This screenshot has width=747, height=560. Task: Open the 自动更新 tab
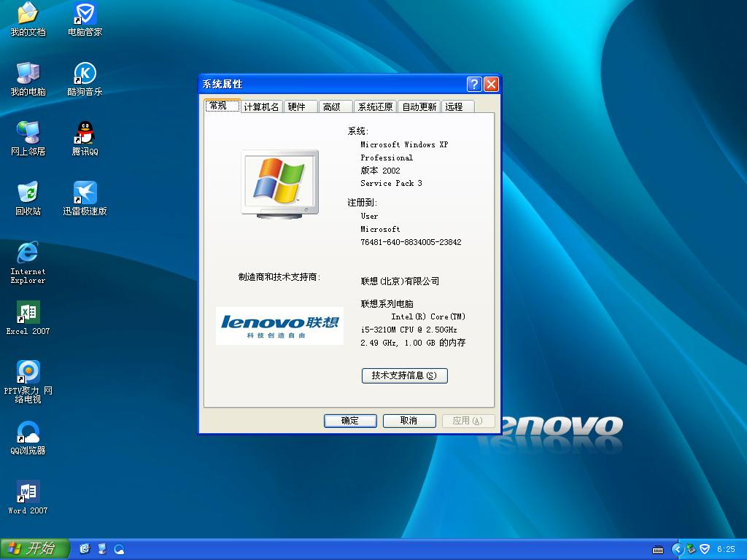(419, 106)
